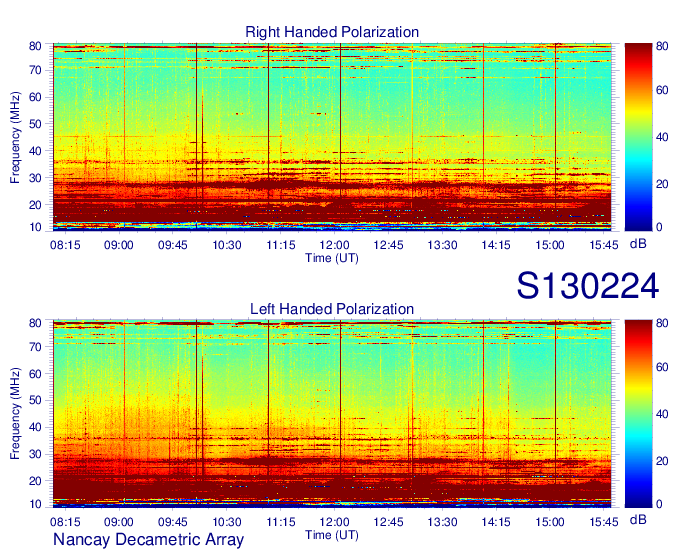Viewport: 680px width, 552px height.
Task: Click the 09:00 tick under Right Handed plot
Action: point(119,245)
